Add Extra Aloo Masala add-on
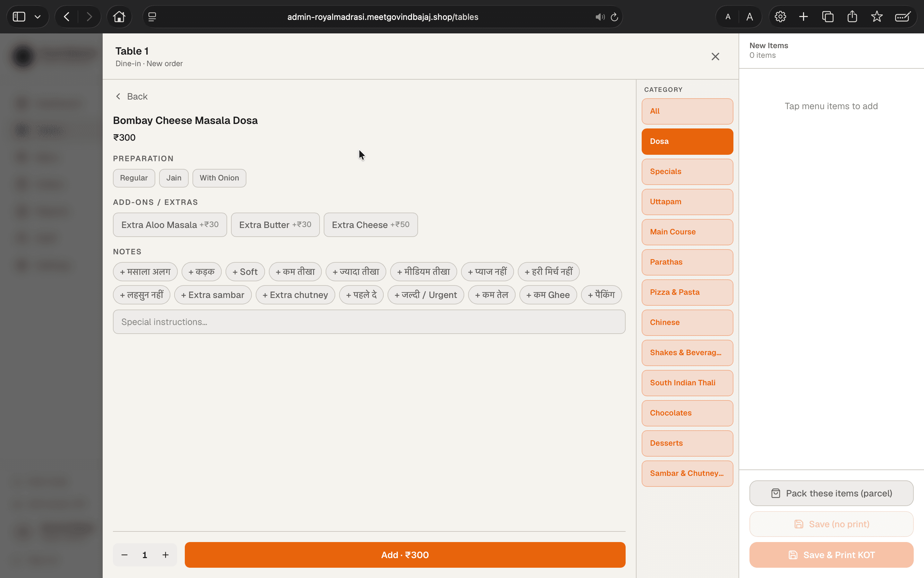The image size is (924, 578). 170,225
